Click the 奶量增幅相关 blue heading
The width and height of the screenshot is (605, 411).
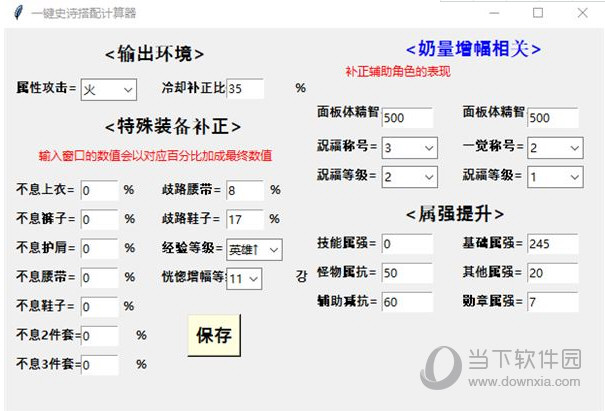pos(473,49)
